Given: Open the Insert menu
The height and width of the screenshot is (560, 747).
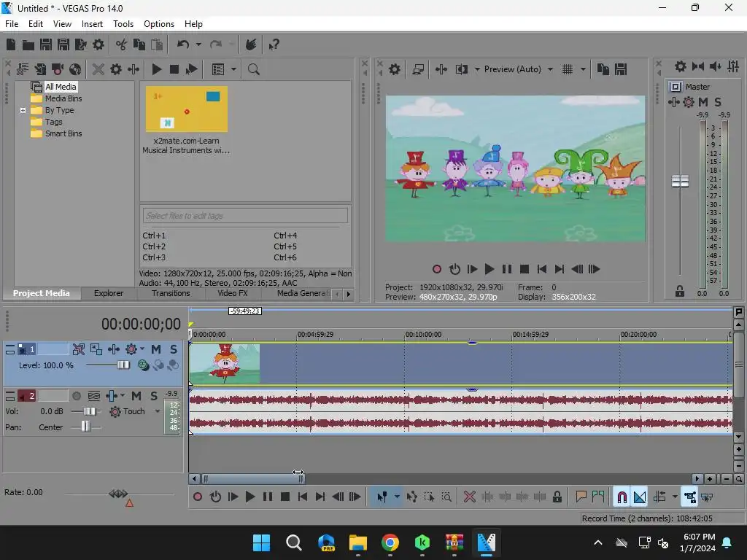Looking at the screenshot, I should (92, 24).
